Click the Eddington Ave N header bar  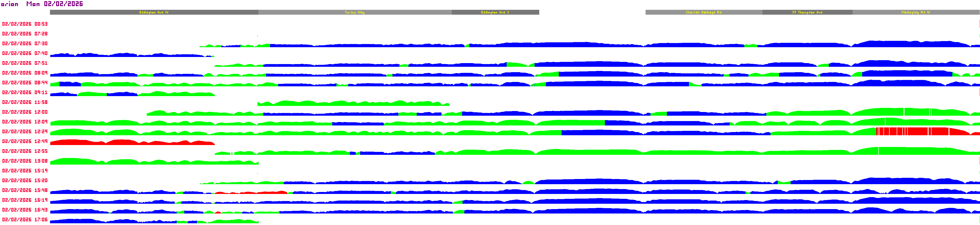(x=154, y=12)
